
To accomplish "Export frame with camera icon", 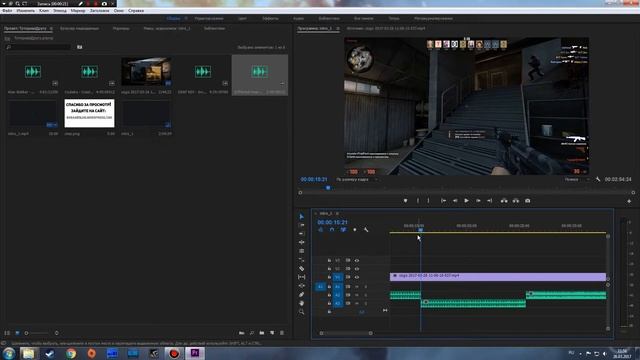I will click(527, 201).
